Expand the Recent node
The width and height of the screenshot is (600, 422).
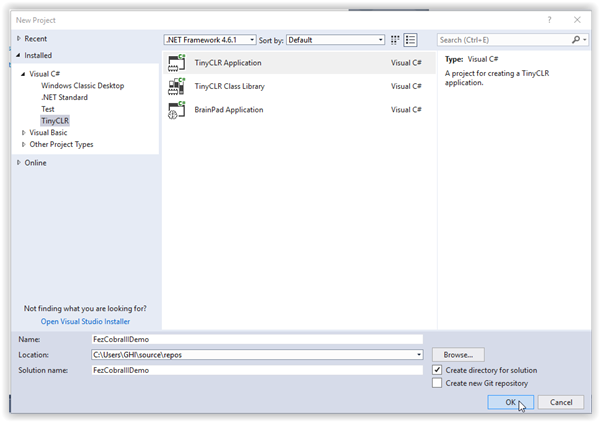click(x=18, y=39)
